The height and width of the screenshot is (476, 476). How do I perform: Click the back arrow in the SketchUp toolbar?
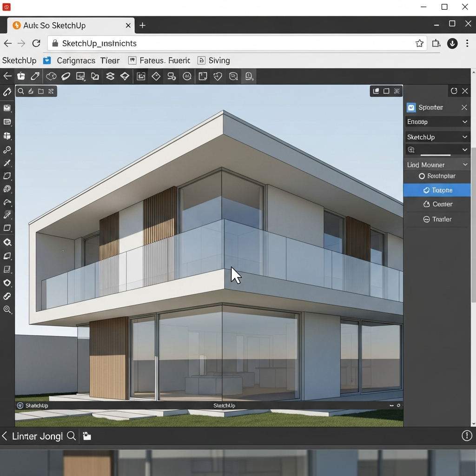click(7, 76)
